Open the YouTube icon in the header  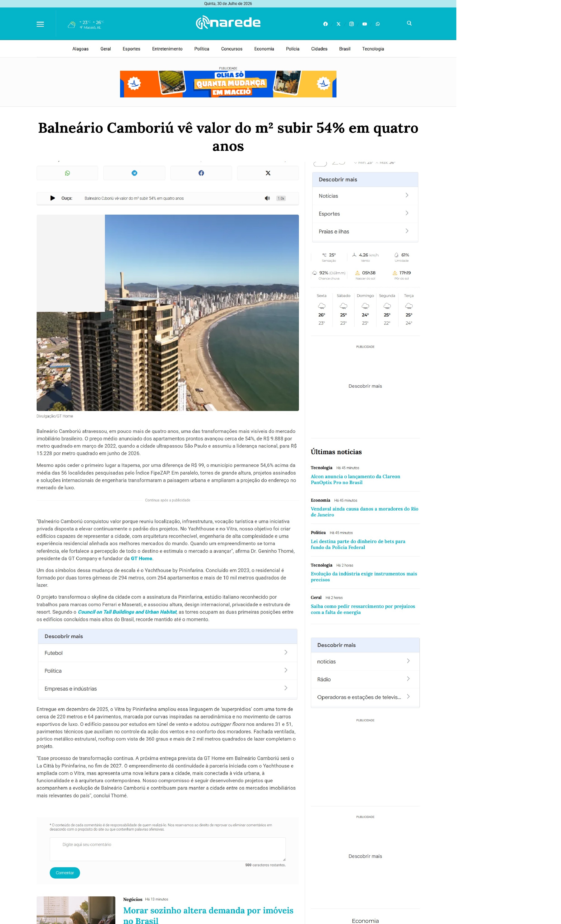(365, 24)
